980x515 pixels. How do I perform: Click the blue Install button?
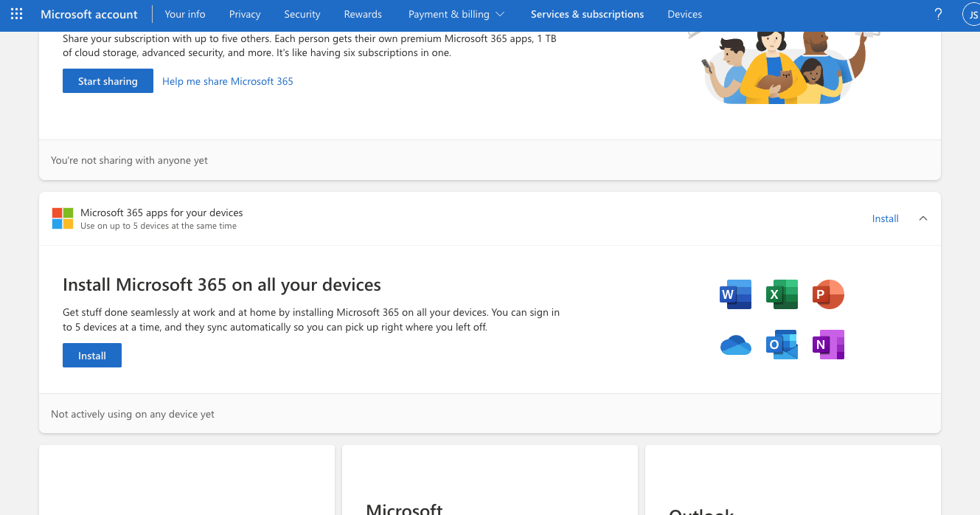pos(92,356)
